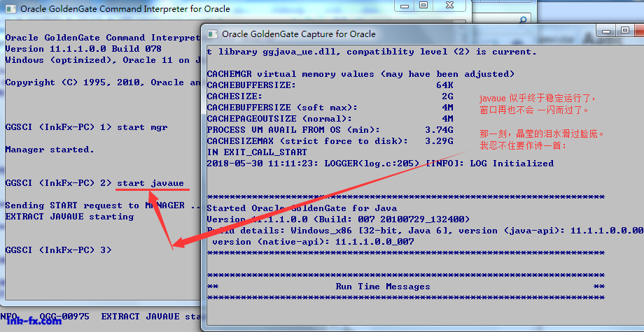
Task: Click the 'Oracle GoldenGate Command Interpreter for Oracle' title text
Action: click(125, 8)
